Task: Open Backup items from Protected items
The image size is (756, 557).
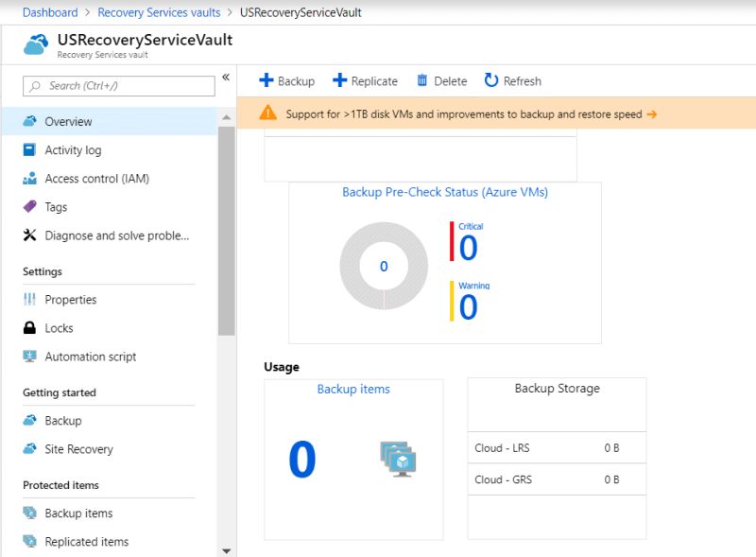Action: coord(30,513)
